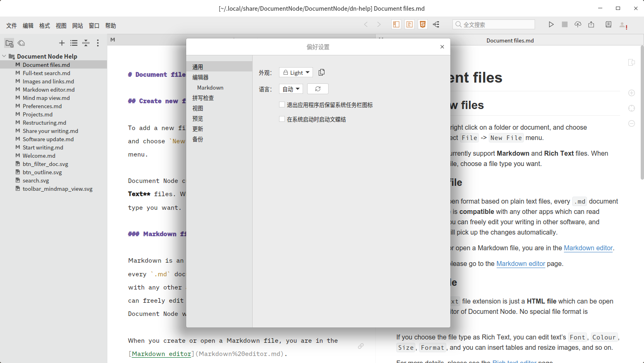Screen dimensions: 644x363
Task: Open the mind map view icon
Action: pyautogui.click(x=436, y=25)
